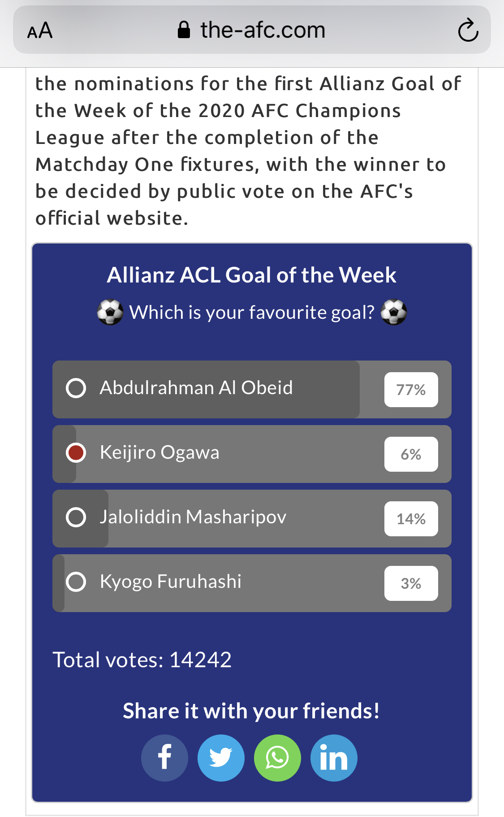Share poll through WhatsApp
The width and height of the screenshot is (504, 817).
coord(277,758)
